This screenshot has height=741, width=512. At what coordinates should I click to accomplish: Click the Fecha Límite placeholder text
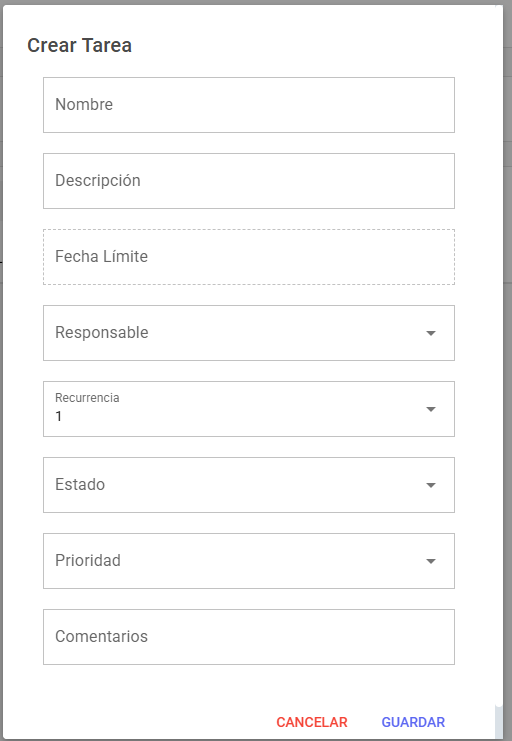tap(102, 257)
